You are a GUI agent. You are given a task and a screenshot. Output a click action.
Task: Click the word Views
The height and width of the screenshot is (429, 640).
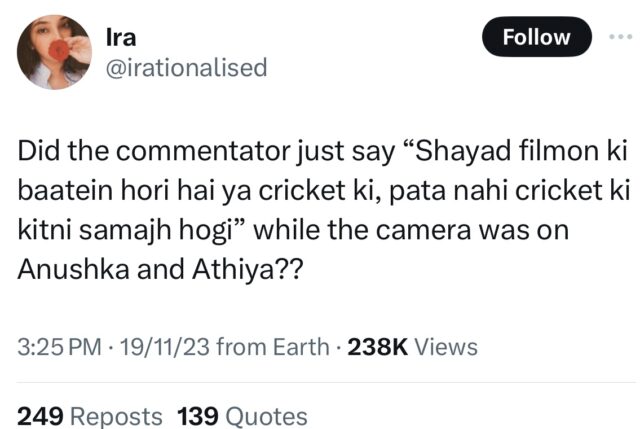[445, 347]
